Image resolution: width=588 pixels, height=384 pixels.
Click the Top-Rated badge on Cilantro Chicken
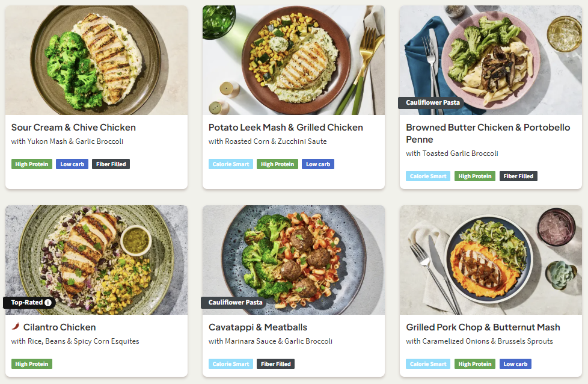26,302
